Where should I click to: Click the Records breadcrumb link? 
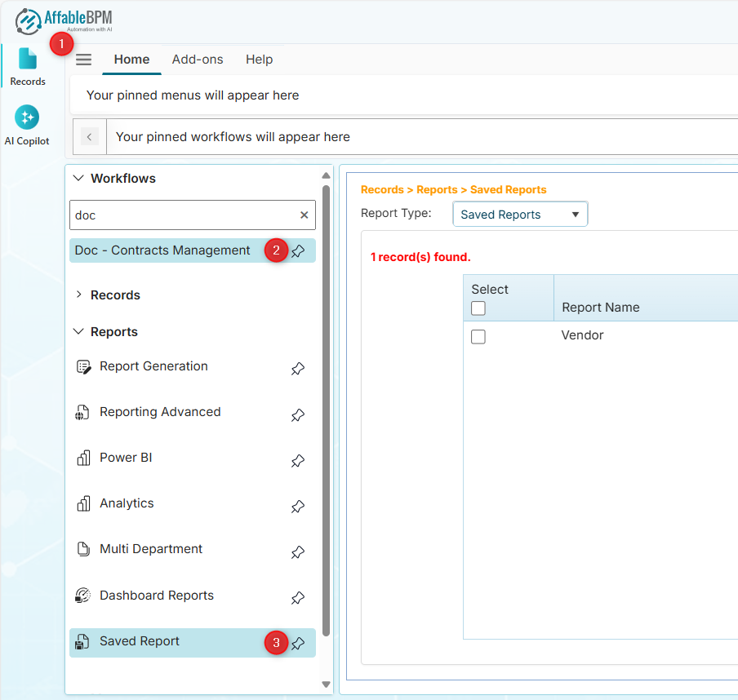pyautogui.click(x=381, y=189)
